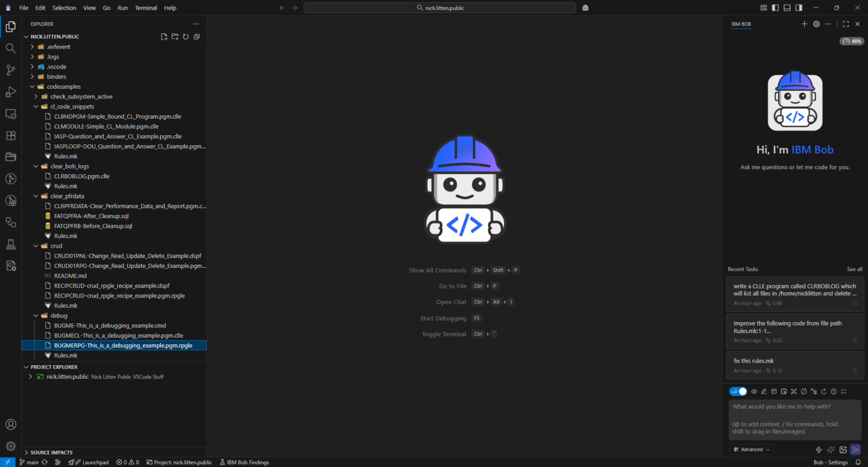Click the pencil edit icon in Bob's toolbar
This screenshot has width=868, height=467.
(x=764, y=391)
